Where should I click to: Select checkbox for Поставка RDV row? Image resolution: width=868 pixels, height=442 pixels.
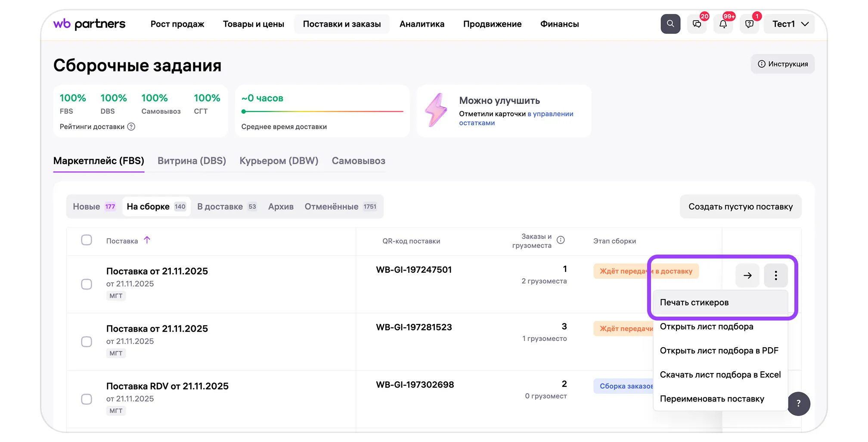(x=87, y=399)
